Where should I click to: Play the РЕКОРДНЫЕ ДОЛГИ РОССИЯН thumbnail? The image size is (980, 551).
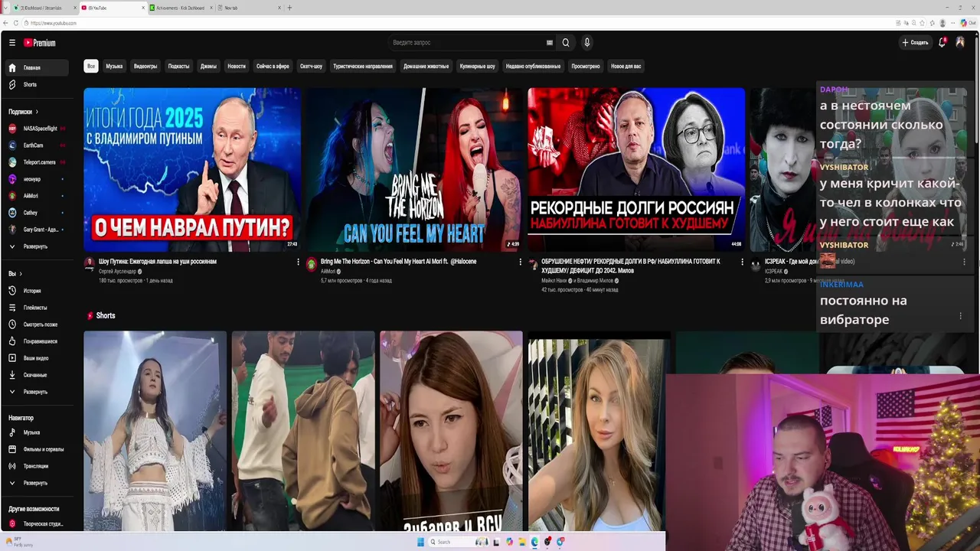point(636,170)
